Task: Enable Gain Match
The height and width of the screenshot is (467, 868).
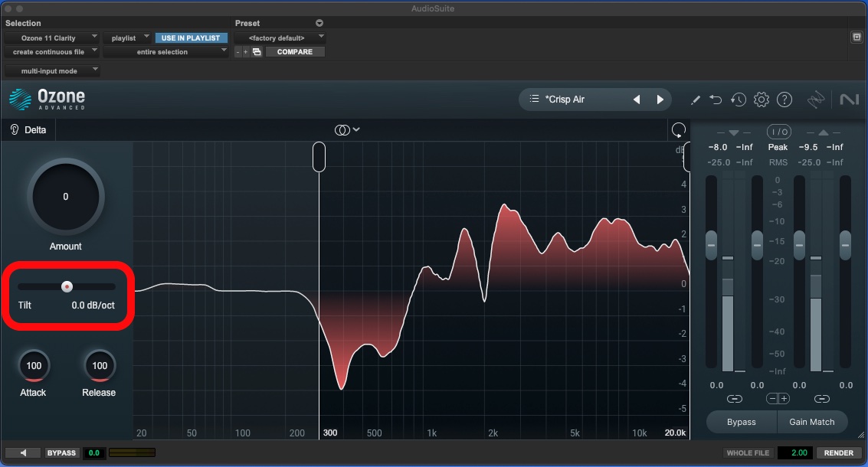Action: click(811, 422)
